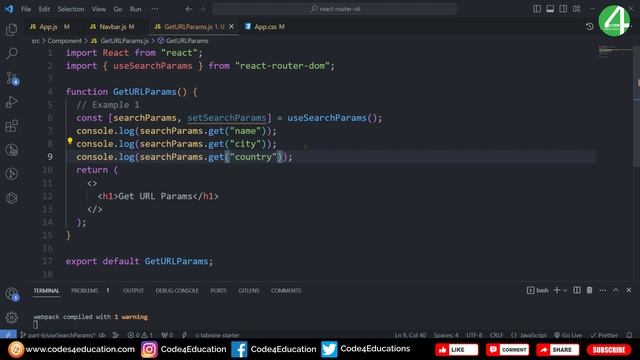Go back with the navigation arrow
The image size is (640, 360).
pyautogui.click(x=189, y=9)
